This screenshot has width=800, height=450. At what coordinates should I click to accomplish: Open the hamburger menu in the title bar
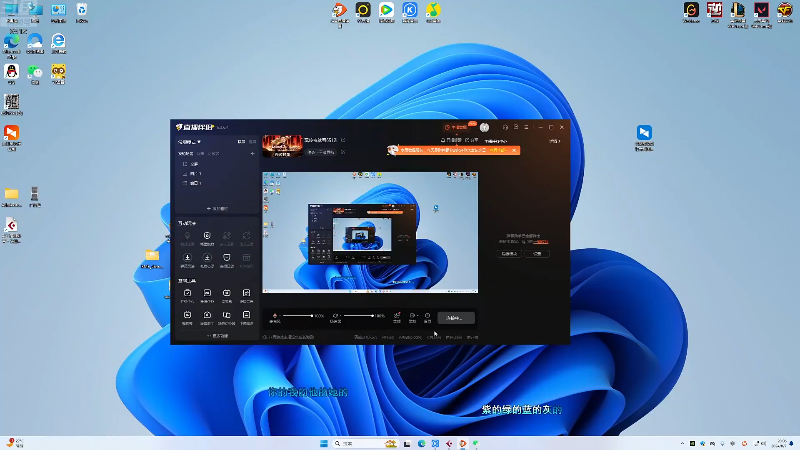click(x=527, y=127)
